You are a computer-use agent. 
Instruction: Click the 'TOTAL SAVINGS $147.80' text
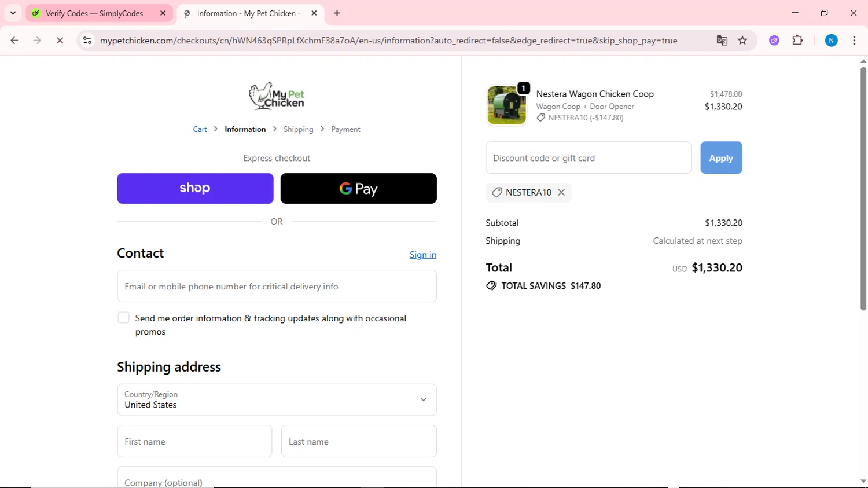[551, 286]
